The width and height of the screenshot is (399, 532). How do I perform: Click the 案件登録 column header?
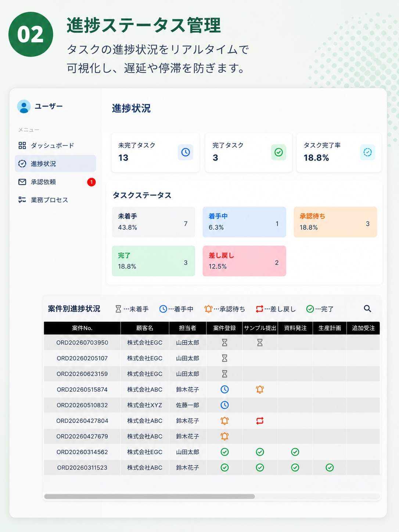click(224, 328)
